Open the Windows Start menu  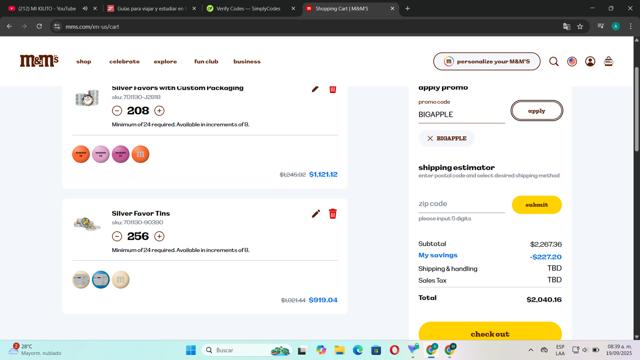pyautogui.click(x=191, y=350)
